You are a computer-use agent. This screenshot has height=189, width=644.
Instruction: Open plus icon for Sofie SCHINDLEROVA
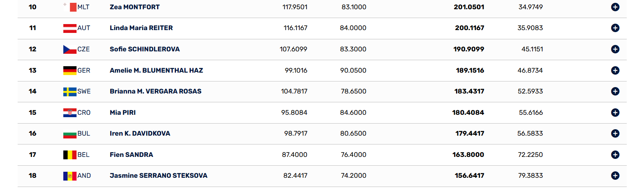tap(615, 49)
